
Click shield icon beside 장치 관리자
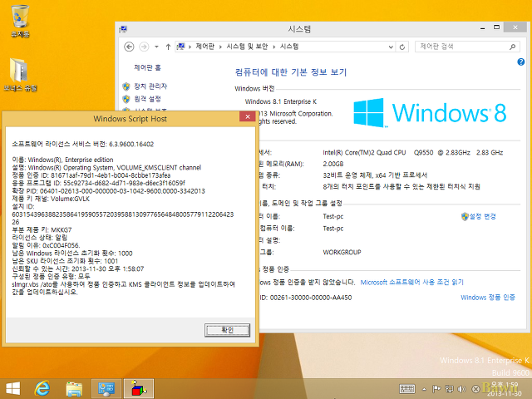[x=126, y=86]
